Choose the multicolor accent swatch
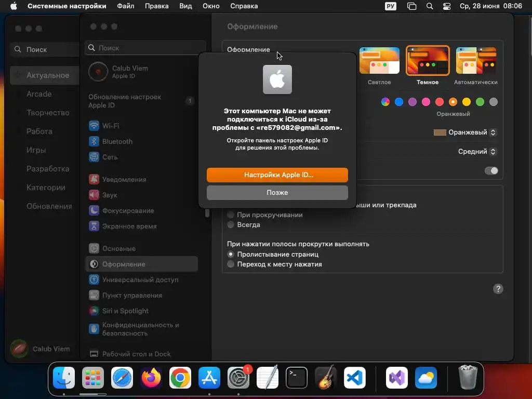 385,102
